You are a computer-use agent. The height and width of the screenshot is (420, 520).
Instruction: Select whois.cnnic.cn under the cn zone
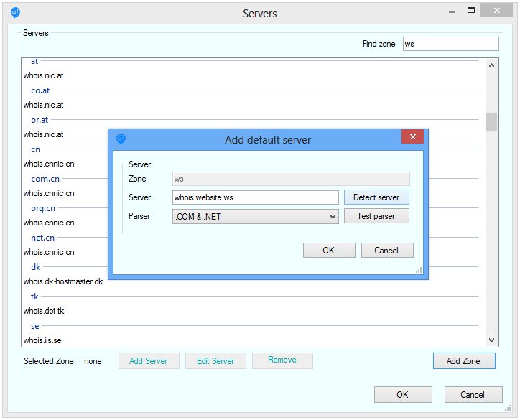click(x=49, y=164)
